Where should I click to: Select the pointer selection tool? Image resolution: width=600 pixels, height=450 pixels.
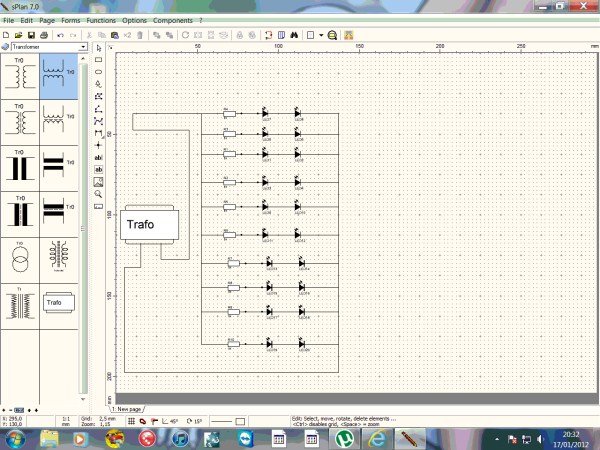[x=98, y=48]
